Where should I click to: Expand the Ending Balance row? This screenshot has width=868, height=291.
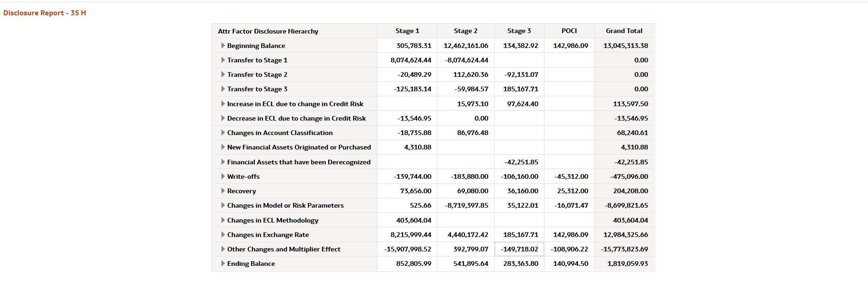223,264
